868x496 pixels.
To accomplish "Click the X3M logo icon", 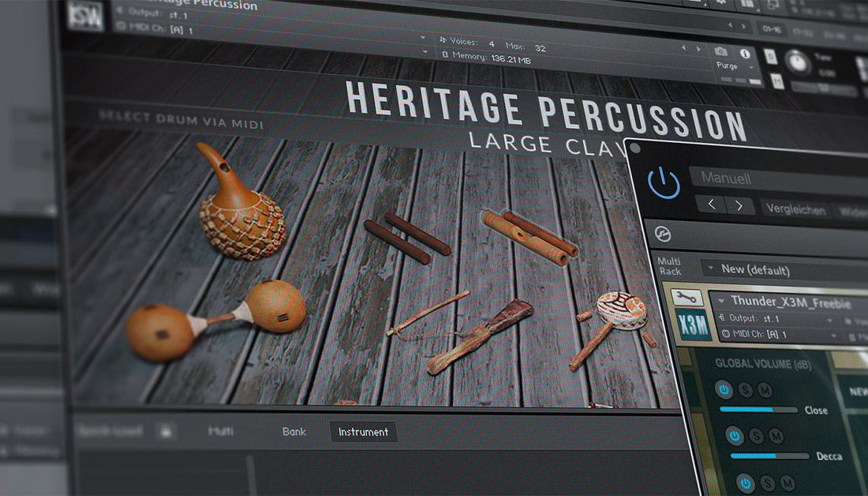I will point(693,325).
